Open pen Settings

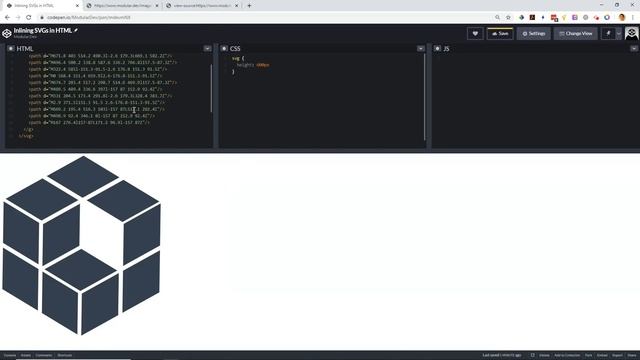(533, 33)
